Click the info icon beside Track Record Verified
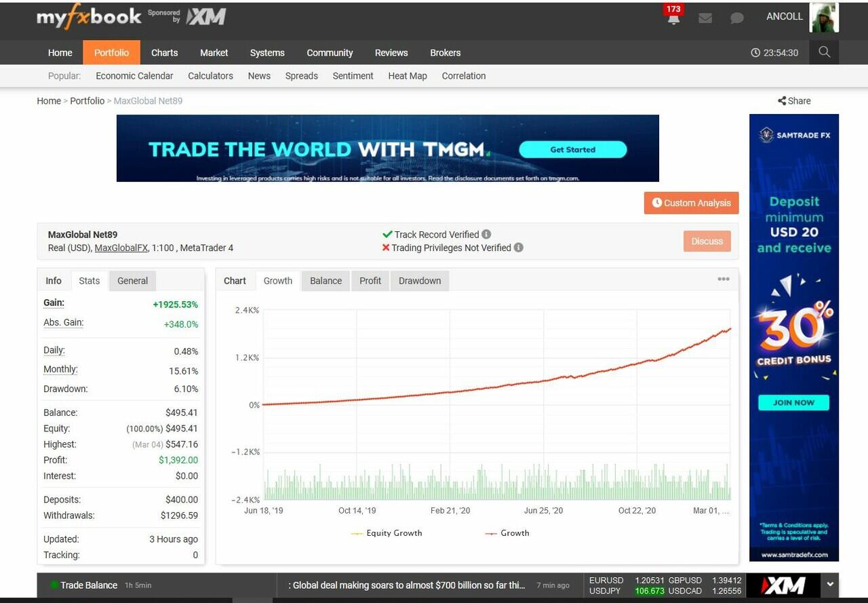The image size is (868, 603). point(486,235)
